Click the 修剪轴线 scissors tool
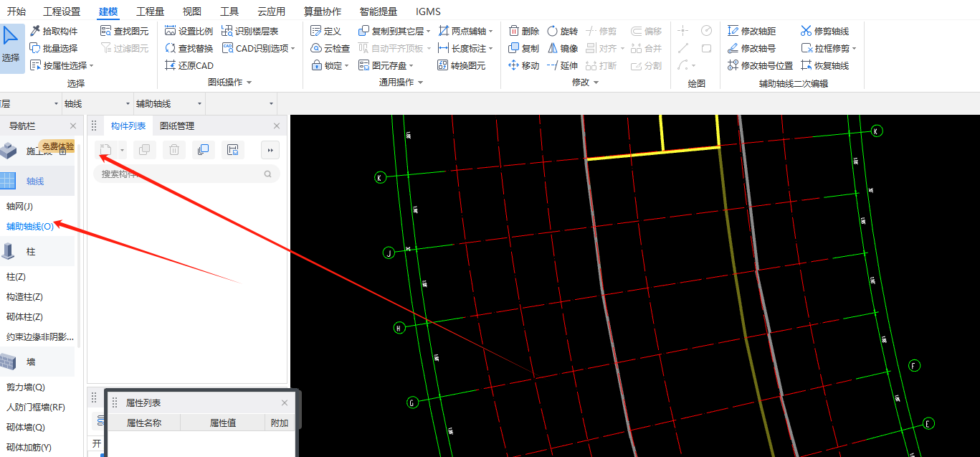This screenshot has height=457, width=980. pos(824,31)
